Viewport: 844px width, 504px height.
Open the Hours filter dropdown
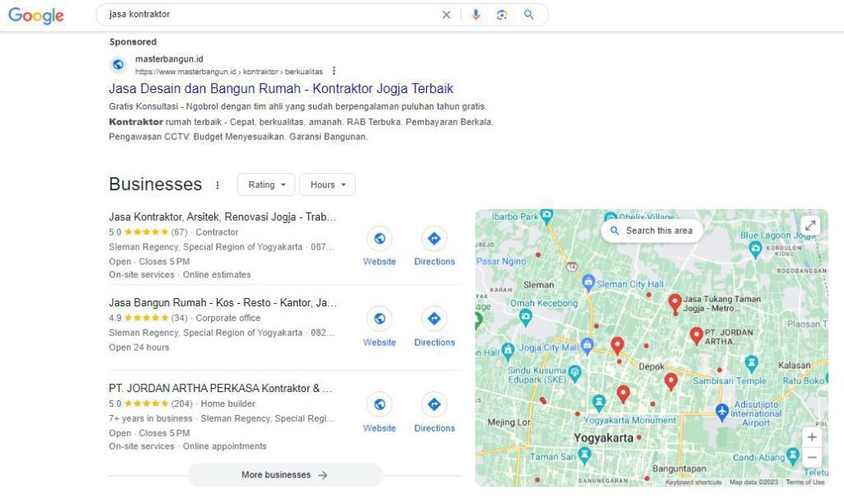(326, 184)
